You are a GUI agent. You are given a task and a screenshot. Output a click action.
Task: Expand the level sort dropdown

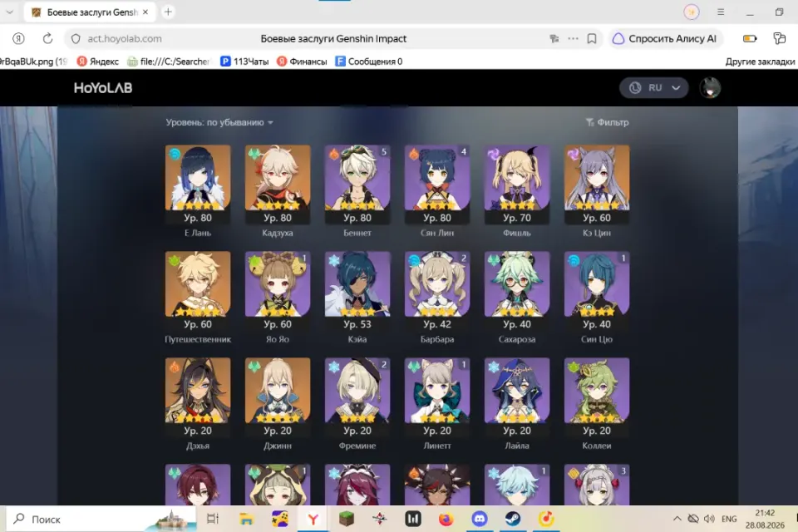(219, 122)
